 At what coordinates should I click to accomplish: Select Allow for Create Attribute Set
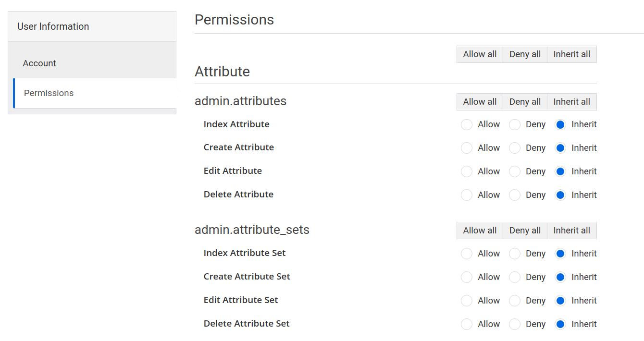pos(466,277)
